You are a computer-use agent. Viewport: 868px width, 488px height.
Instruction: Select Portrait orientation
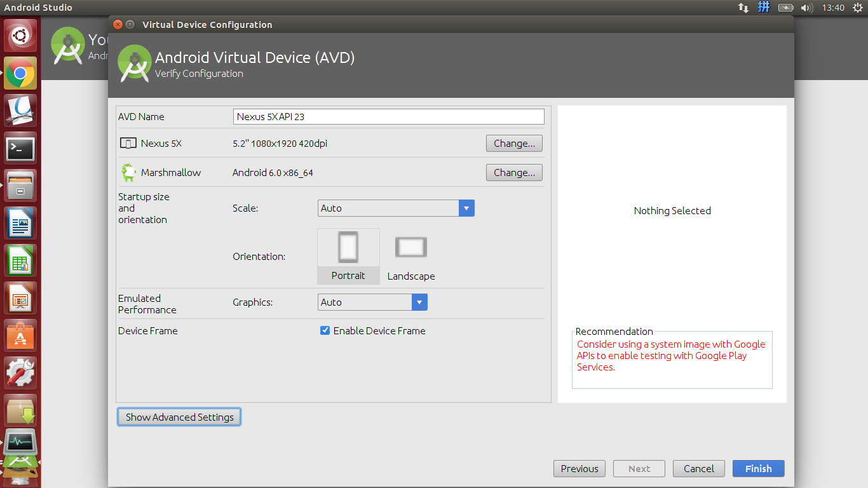click(x=348, y=256)
